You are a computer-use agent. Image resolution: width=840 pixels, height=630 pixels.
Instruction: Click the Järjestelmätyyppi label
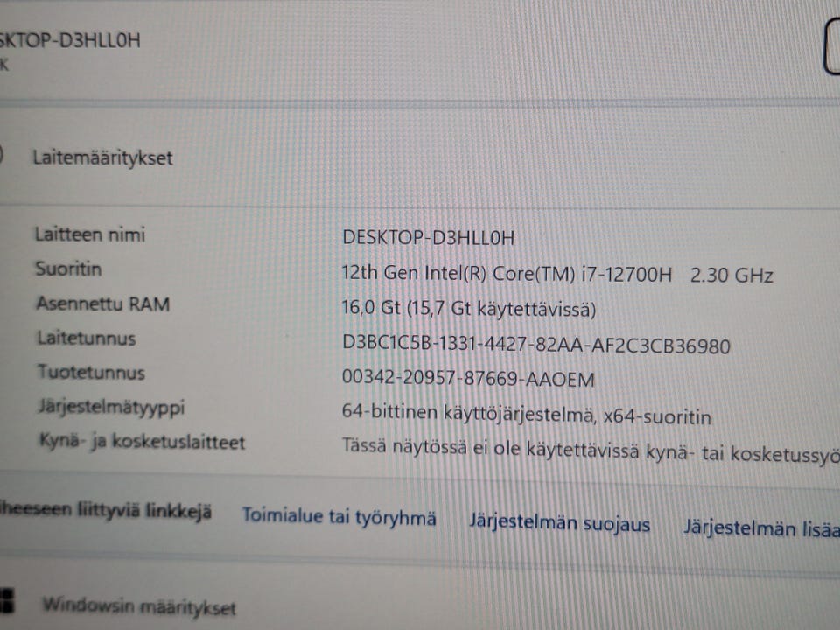point(111,407)
